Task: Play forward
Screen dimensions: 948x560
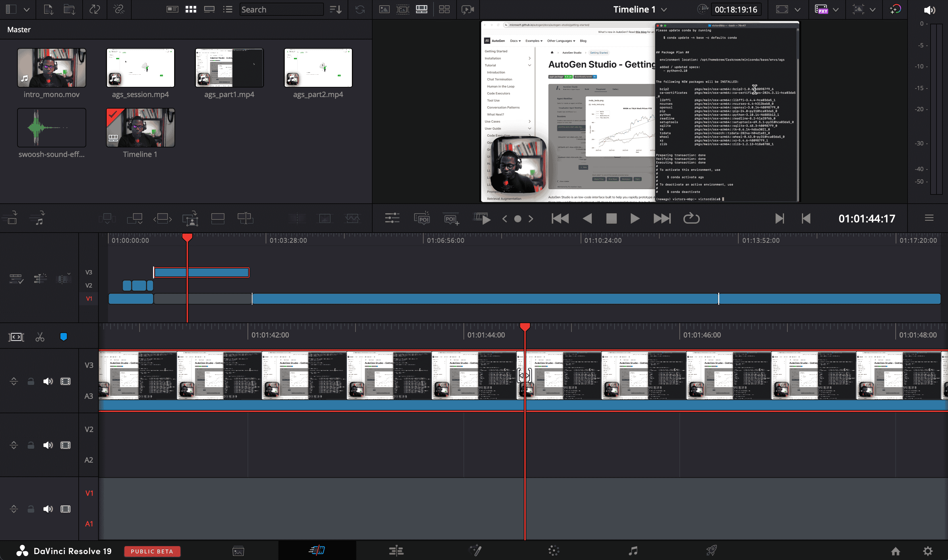Action: pos(635,218)
